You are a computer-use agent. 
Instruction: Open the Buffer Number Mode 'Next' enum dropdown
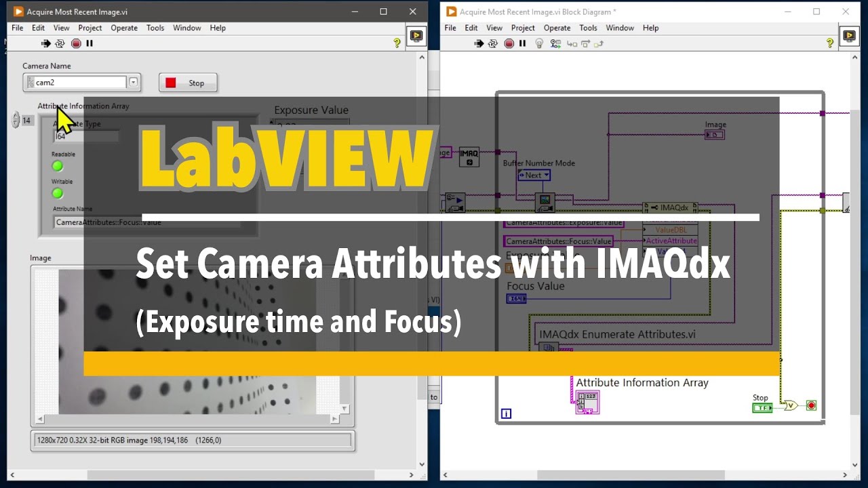[534, 175]
